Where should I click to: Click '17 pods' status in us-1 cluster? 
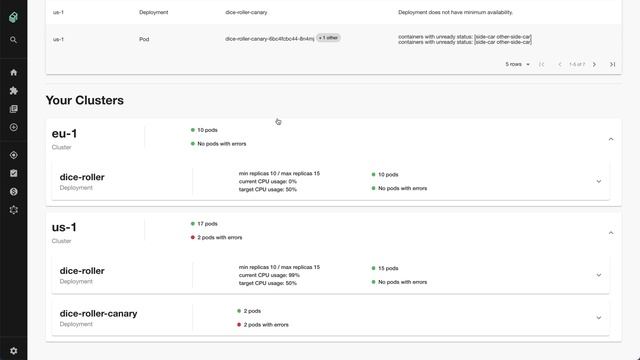click(207, 224)
